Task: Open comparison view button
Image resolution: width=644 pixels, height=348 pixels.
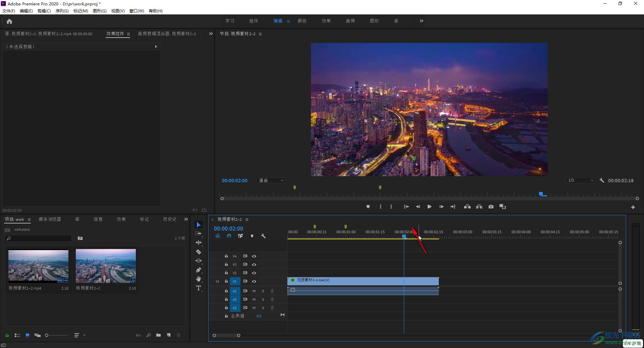Action: [502, 207]
